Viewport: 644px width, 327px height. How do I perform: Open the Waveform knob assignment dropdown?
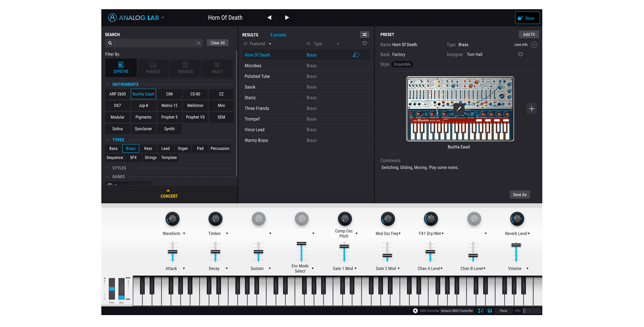coord(184,234)
